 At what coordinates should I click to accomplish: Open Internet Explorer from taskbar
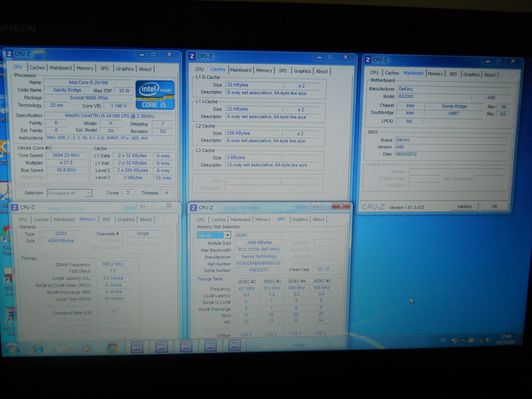pyautogui.click(x=38, y=348)
